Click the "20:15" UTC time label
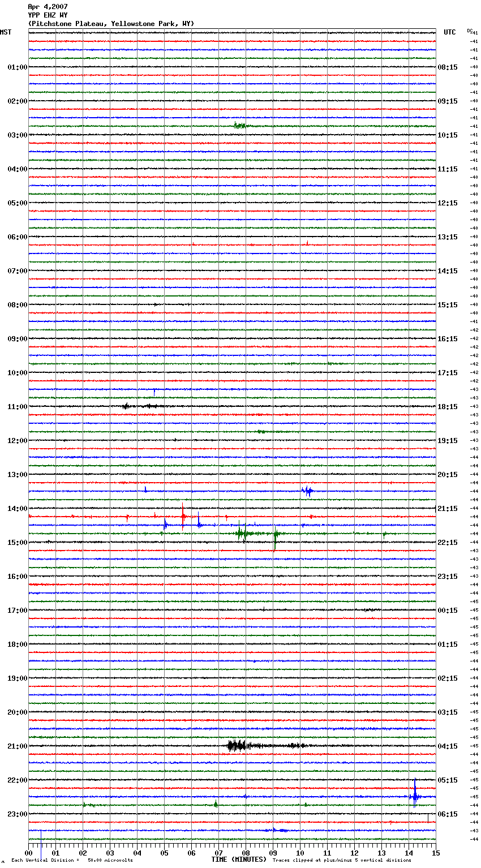This screenshot has width=481, height=868. coord(448,475)
